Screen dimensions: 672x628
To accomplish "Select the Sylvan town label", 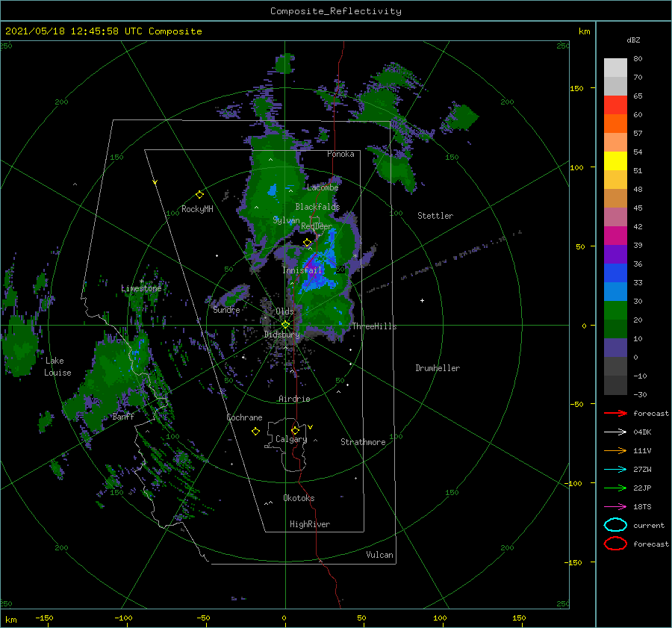I will 286,220.
